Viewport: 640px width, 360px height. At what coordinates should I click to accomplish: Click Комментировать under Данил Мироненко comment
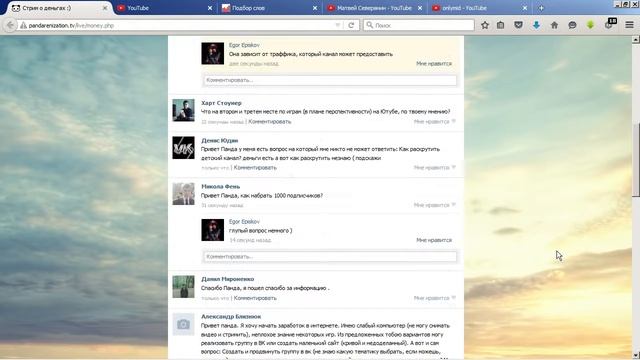pos(255,298)
